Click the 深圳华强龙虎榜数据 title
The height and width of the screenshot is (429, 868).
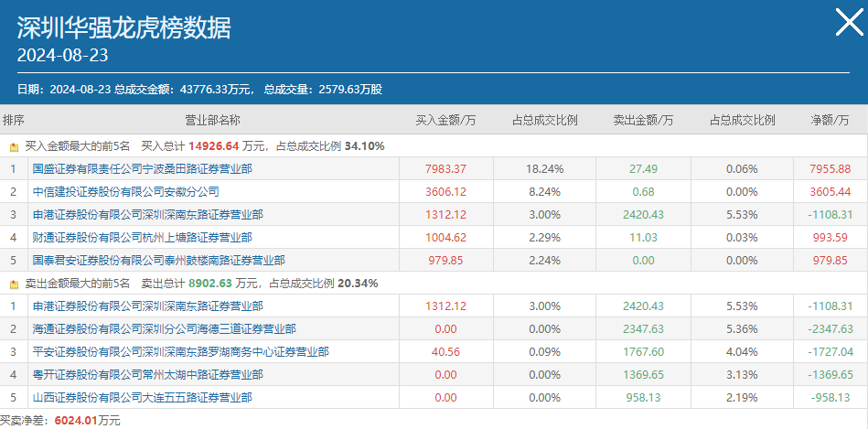coord(124,27)
